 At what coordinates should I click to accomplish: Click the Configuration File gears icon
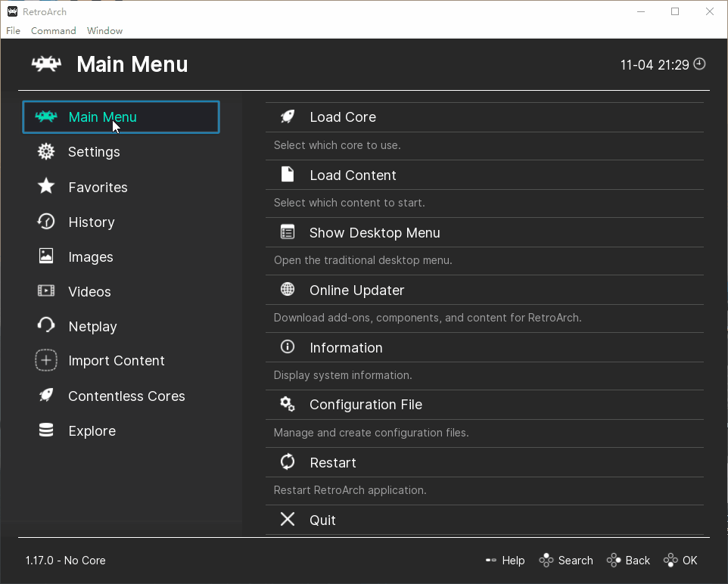(288, 405)
